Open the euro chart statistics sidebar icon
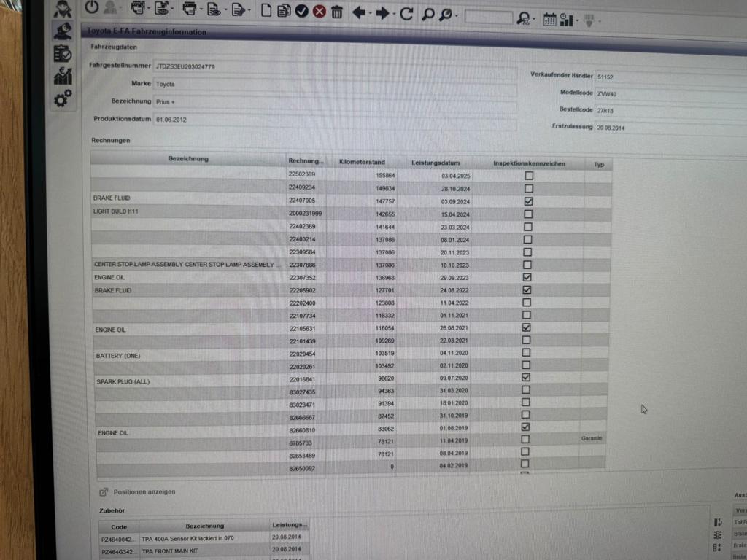The width and height of the screenshot is (747, 560). 63,76
